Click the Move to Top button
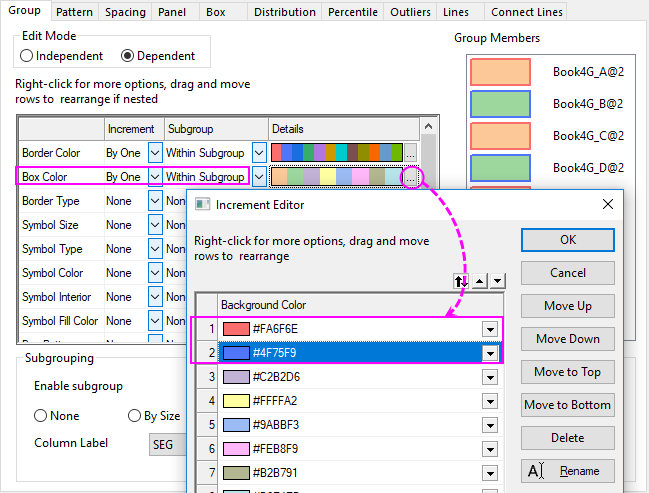 (567, 372)
